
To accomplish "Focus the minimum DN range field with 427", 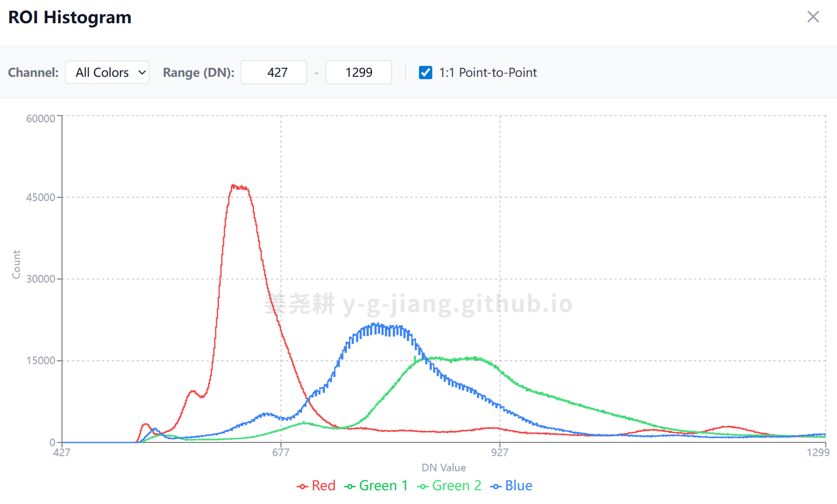I will [x=274, y=73].
